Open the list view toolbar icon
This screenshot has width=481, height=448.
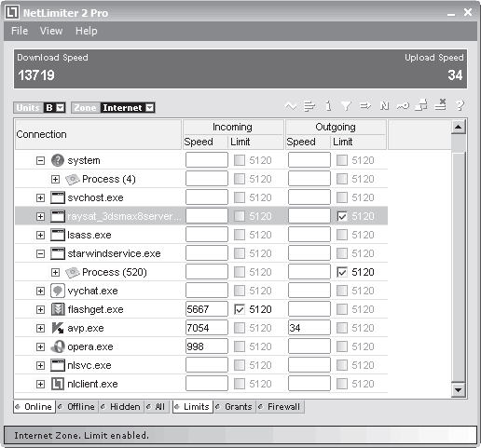pos(309,106)
